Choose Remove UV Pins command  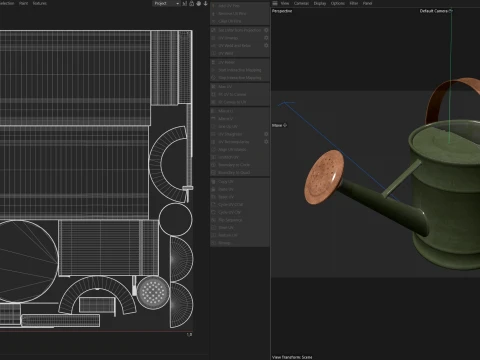pos(240,14)
